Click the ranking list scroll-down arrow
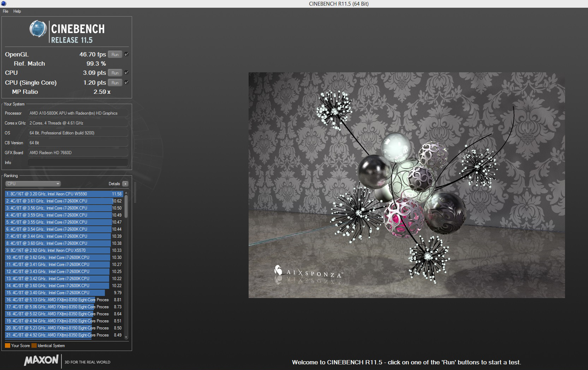 [x=126, y=337]
